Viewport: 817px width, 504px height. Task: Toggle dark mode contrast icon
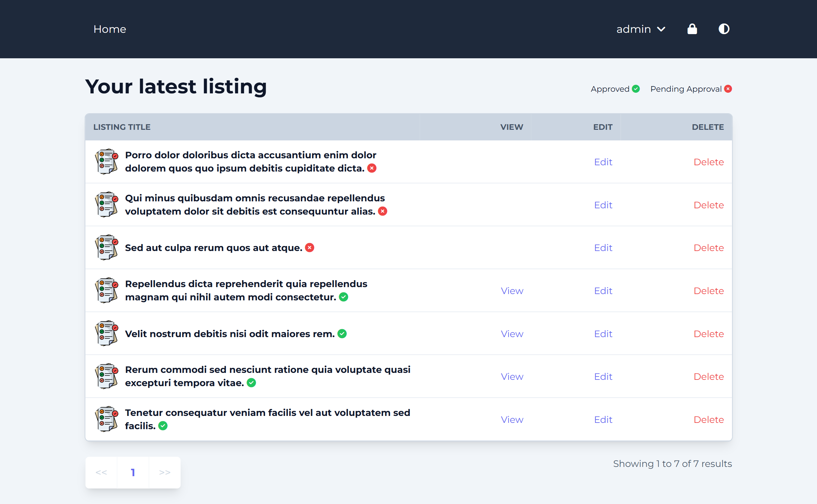pyautogui.click(x=724, y=29)
